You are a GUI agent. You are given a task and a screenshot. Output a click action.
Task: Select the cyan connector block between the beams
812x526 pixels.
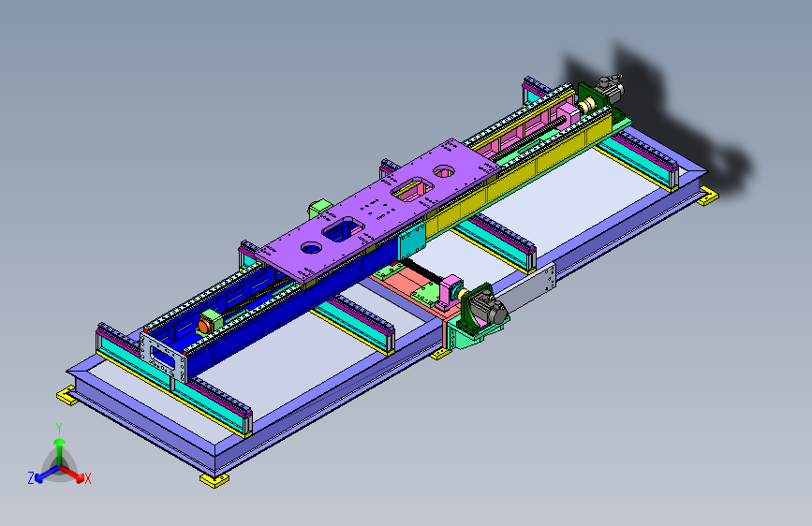[412, 241]
